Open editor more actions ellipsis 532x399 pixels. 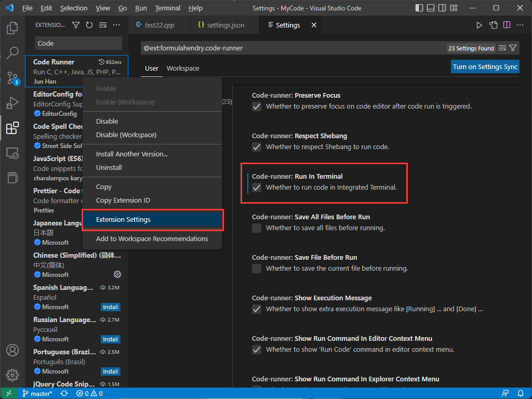coord(520,25)
